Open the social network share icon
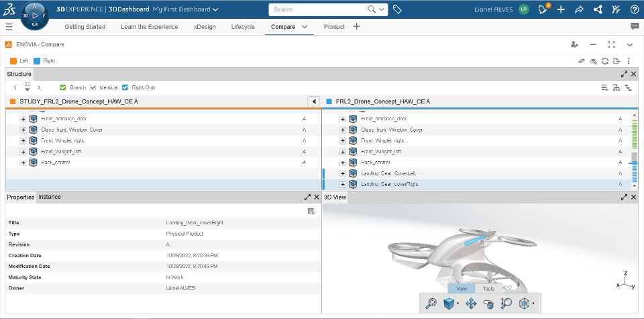 pos(598,9)
